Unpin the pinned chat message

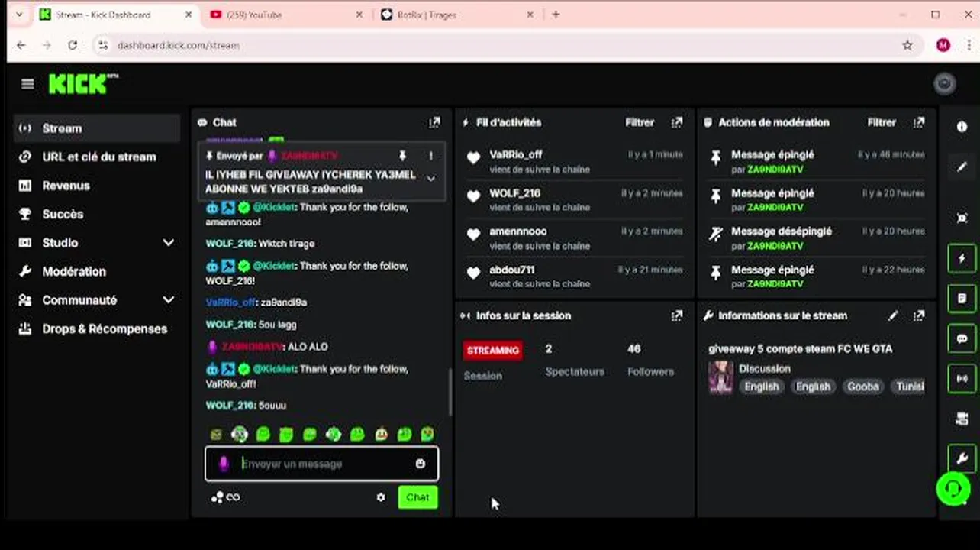[x=403, y=156]
